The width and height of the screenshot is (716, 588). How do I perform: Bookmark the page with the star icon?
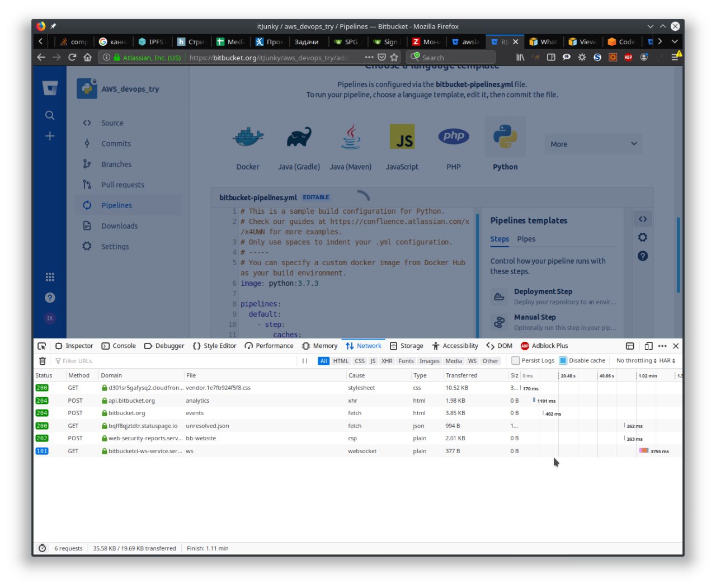394,57
